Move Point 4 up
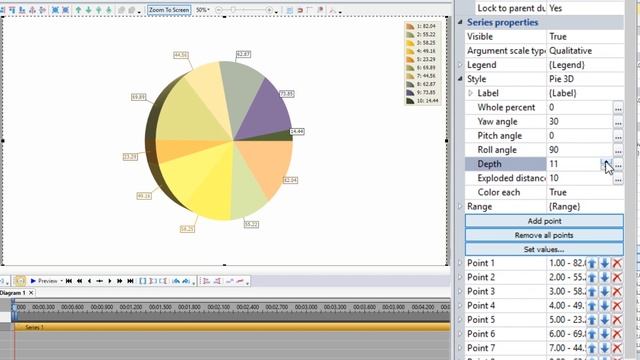 tap(592, 306)
